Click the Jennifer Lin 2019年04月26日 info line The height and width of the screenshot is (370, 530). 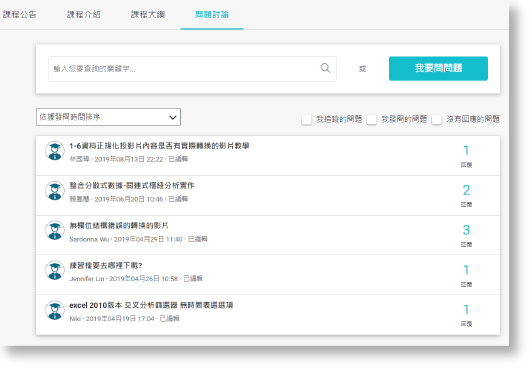point(136,279)
